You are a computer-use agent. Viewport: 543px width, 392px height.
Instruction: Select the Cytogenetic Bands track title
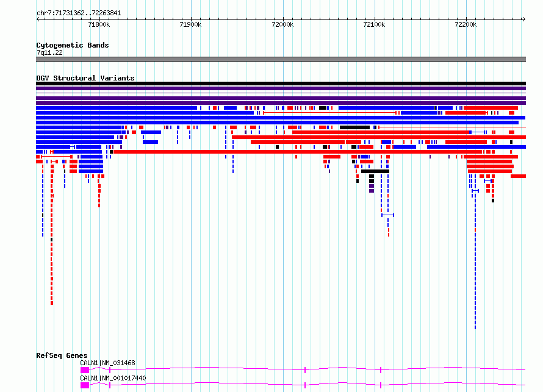[73, 45]
